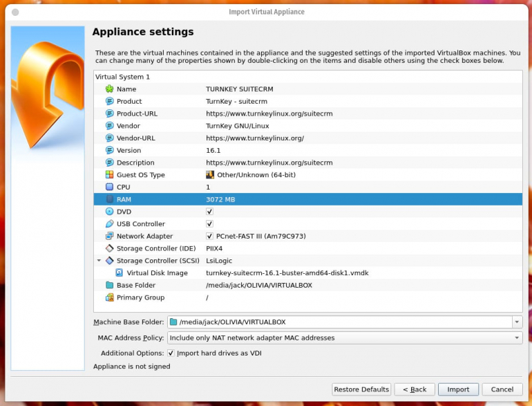Click the Product row speech-bubble icon

[x=109, y=101]
